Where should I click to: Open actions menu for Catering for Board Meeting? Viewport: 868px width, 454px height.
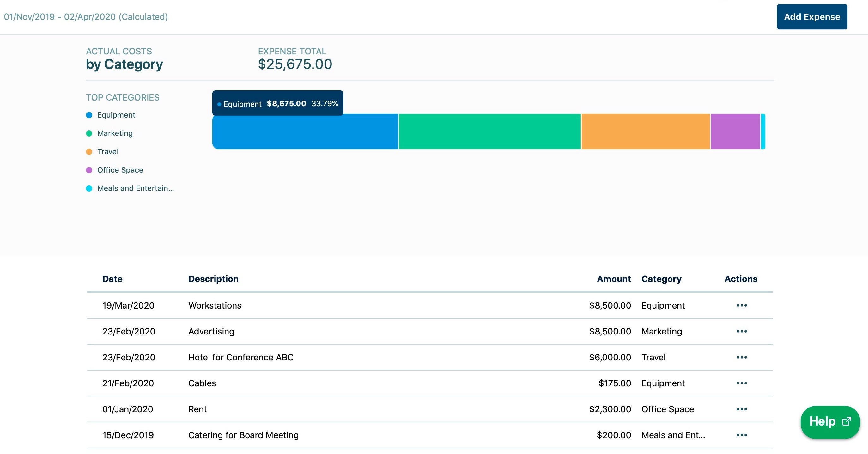coord(742,435)
